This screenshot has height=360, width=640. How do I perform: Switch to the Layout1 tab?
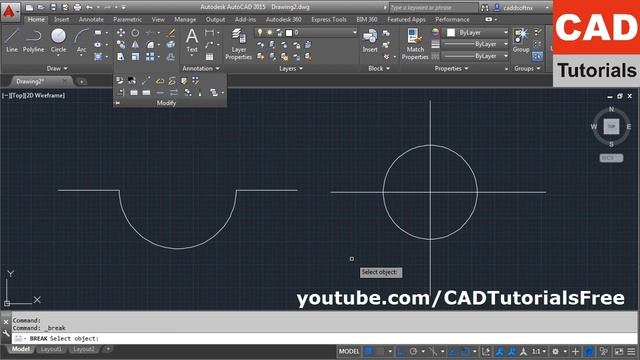coord(51,349)
